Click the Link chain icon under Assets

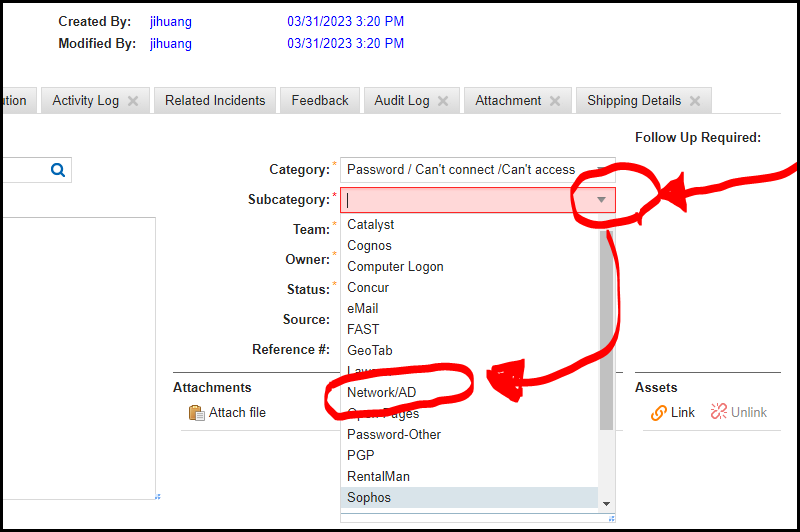[x=659, y=413]
